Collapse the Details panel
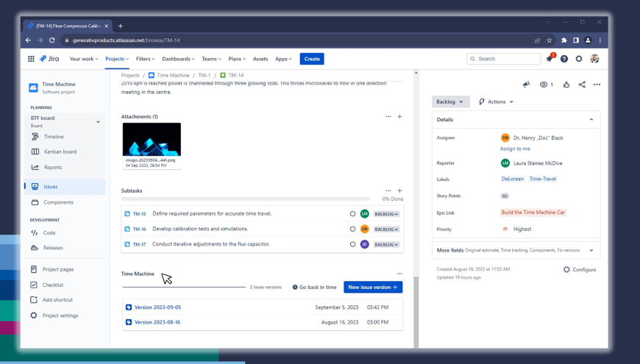The width and height of the screenshot is (640, 364). pos(591,119)
